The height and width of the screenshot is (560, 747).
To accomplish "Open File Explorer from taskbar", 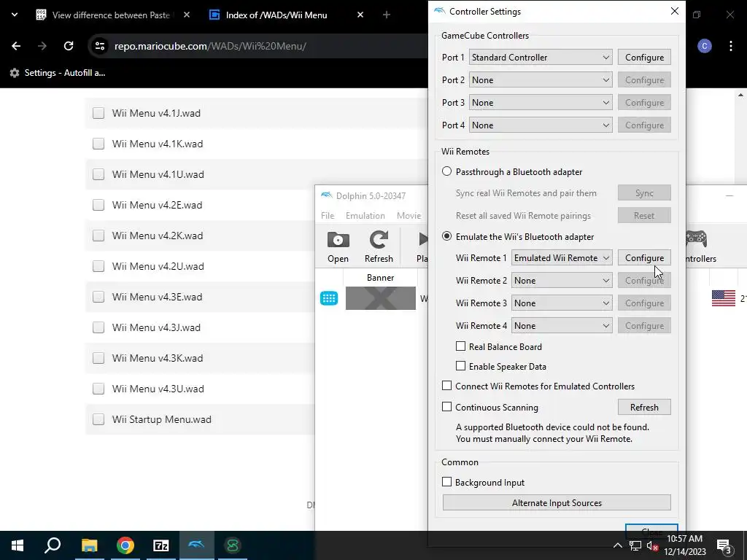I will (x=89, y=545).
